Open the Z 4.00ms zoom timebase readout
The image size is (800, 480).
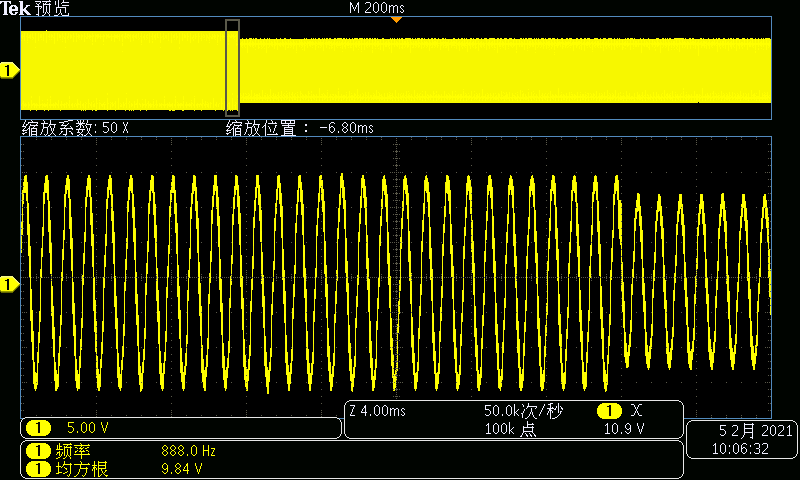tap(378, 411)
